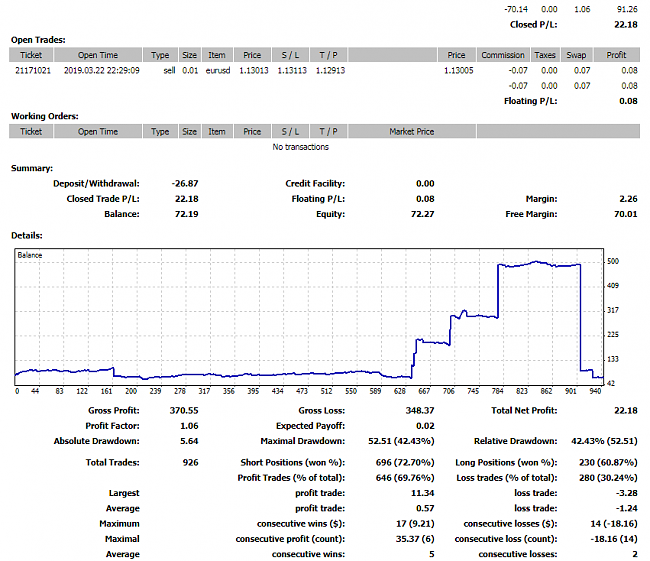Image resolution: width=650 pixels, height=561 pixels.
Task: Select ticket number 21171021
Action: [33, 70]
